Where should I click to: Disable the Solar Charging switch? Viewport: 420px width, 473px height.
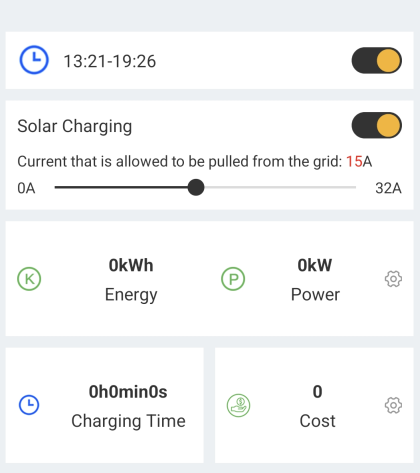377,125
